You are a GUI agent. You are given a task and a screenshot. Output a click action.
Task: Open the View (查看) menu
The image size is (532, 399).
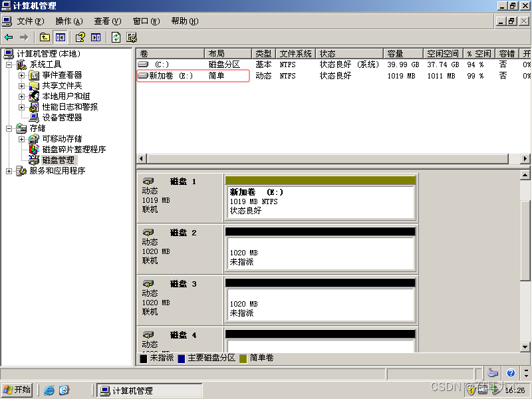pyautogui.click(x=108, y=21)
